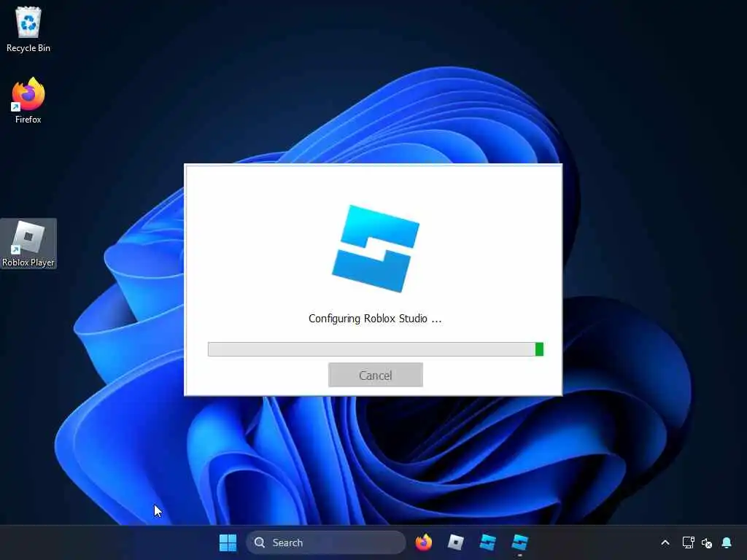
Task: Click the Cancel button in installer
Action: (376, 375)
